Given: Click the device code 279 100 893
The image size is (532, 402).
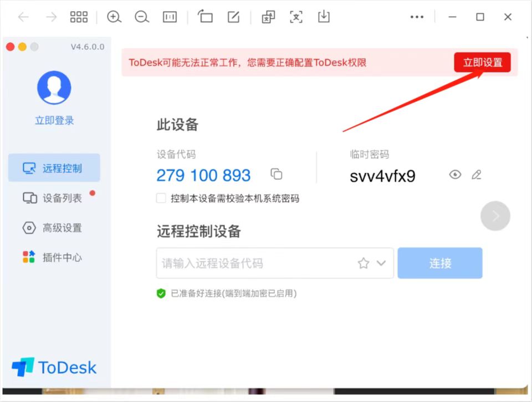Looking at the screenshot, I should click(203, 176).
